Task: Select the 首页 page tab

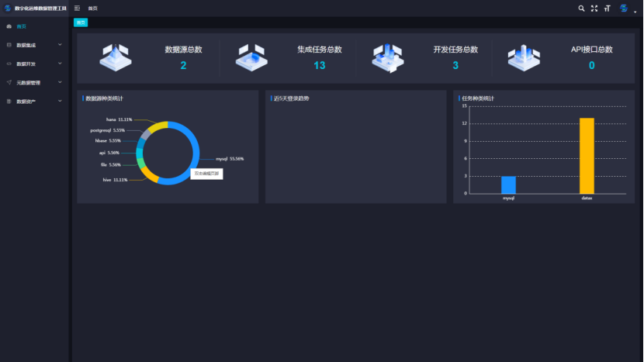Action: 81,22
